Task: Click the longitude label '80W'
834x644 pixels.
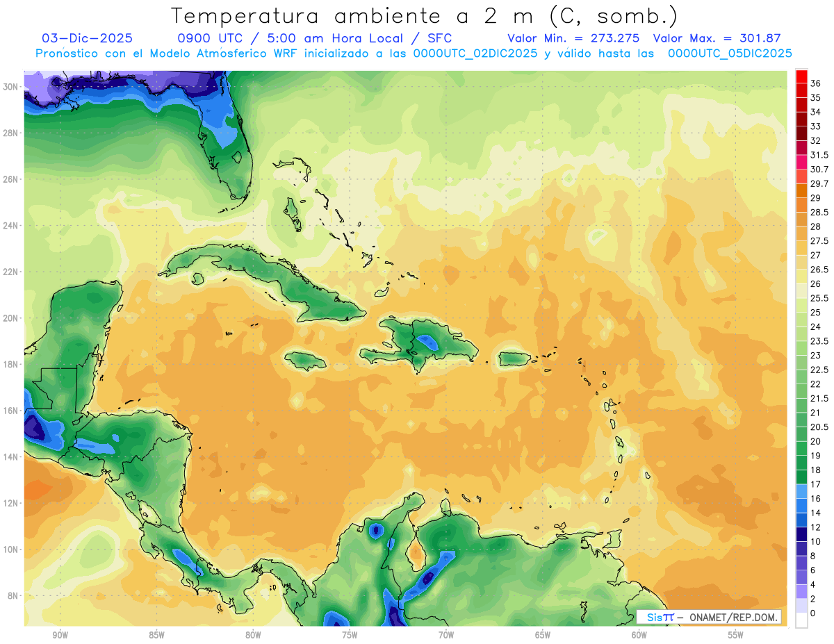Action: coord(253,635)
